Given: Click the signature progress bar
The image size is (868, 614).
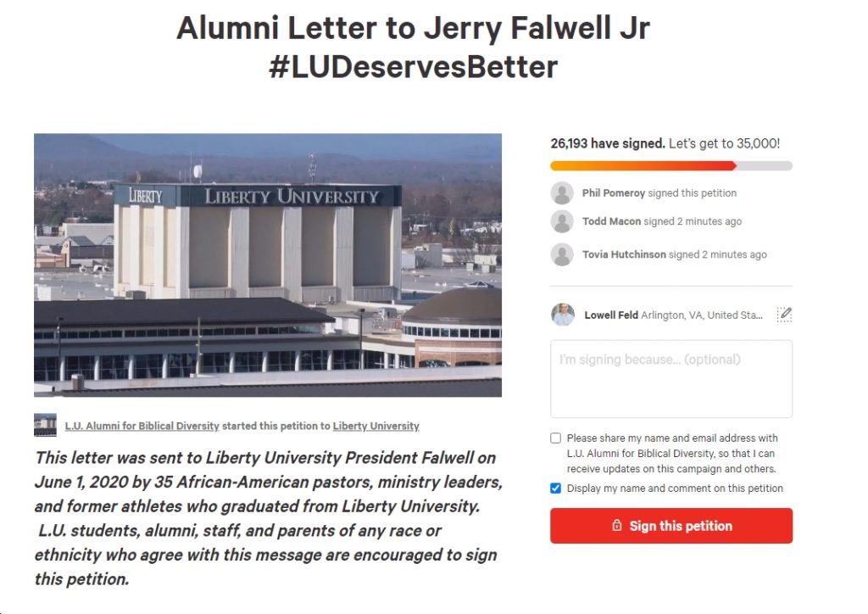Looking at the screenshot, I should coord(671,165).
